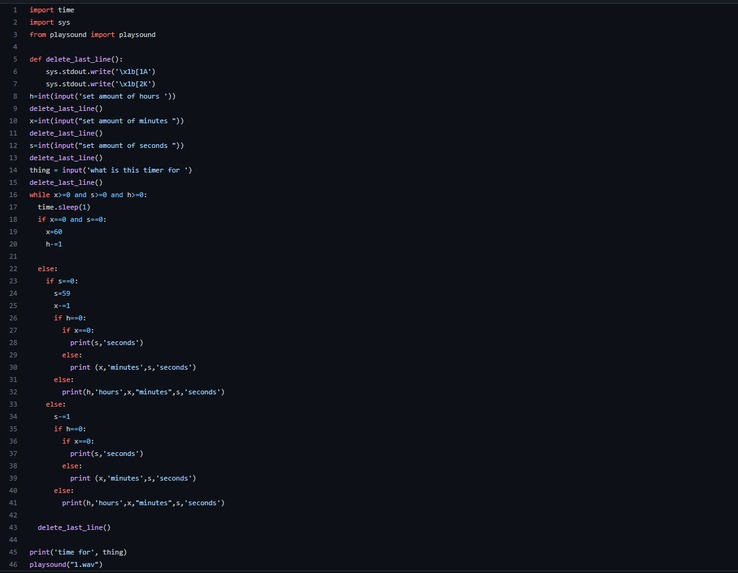The image size is (738, 573).
Task: Click delete_last_line() call on line 15
Action: (66, 182)
